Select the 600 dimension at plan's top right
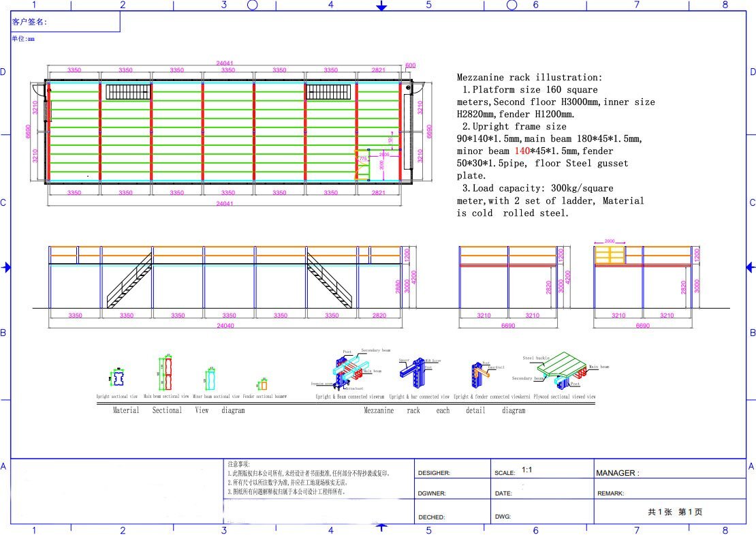Image resolution: width=756 pixels, height=535 pixels. click(410, 66)
